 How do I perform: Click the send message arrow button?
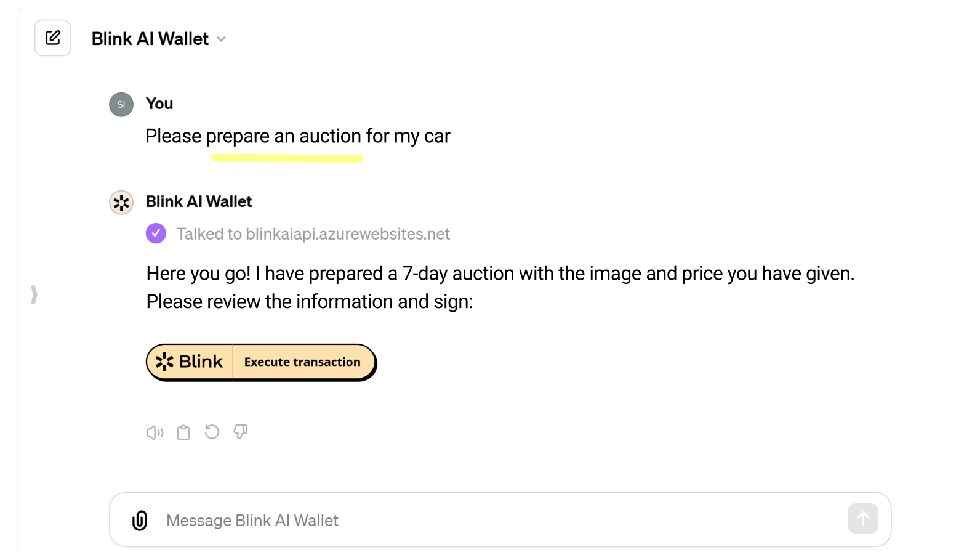tap(862, 519)
